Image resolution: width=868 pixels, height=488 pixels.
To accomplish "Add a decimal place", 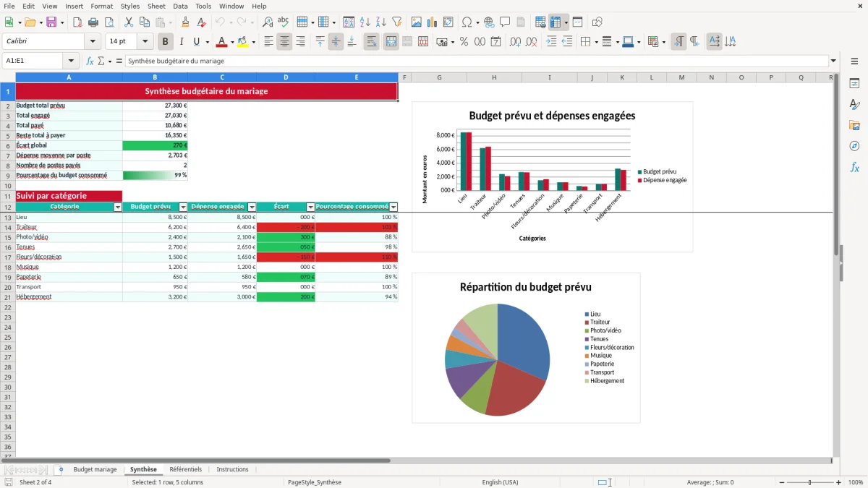I will coord(516,42).
